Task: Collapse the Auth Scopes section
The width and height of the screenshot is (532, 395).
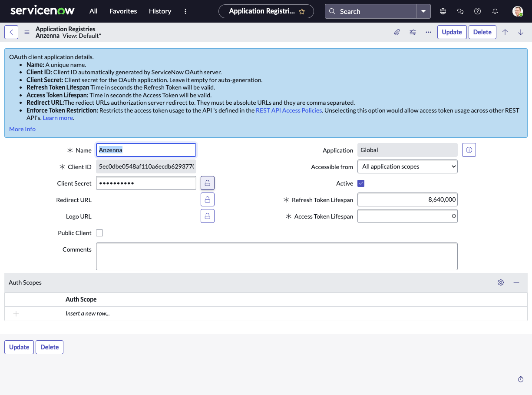Action: click(x=516, y=282)
